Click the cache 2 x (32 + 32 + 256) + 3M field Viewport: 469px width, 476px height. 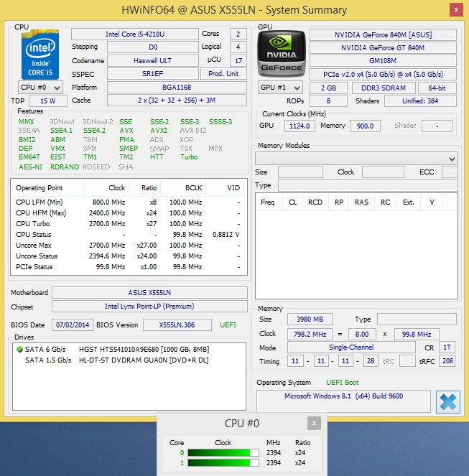click(x=177, y=101)
